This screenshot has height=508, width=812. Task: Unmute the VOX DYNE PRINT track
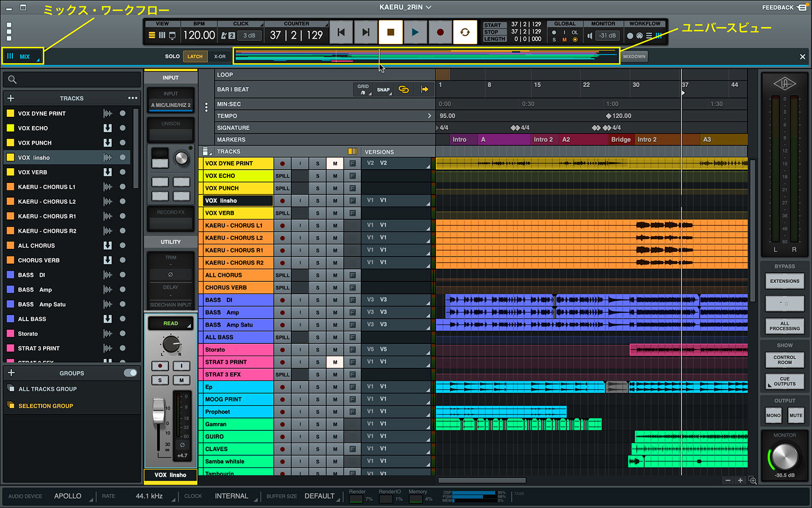click(335, 164)
